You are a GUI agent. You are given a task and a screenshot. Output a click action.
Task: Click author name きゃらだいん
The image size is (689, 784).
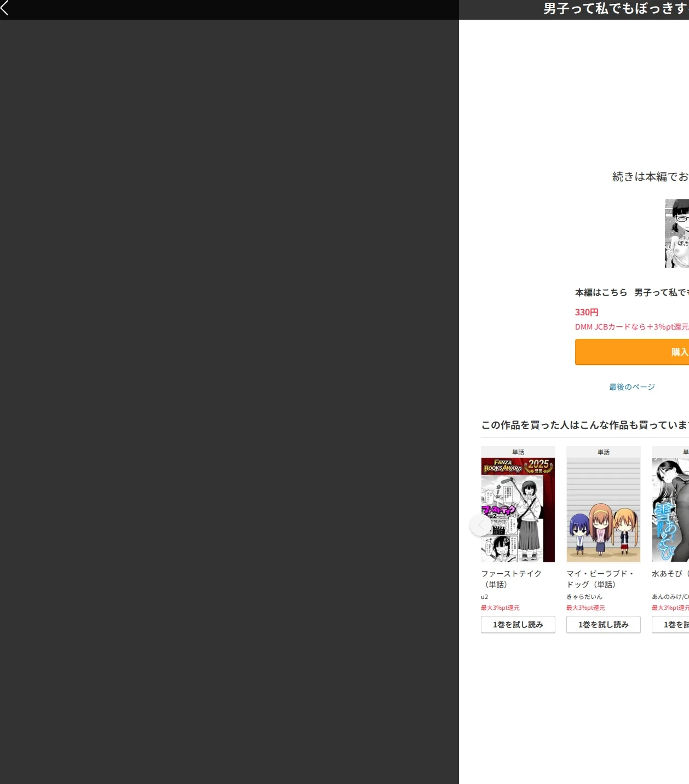tap(584, 597)
